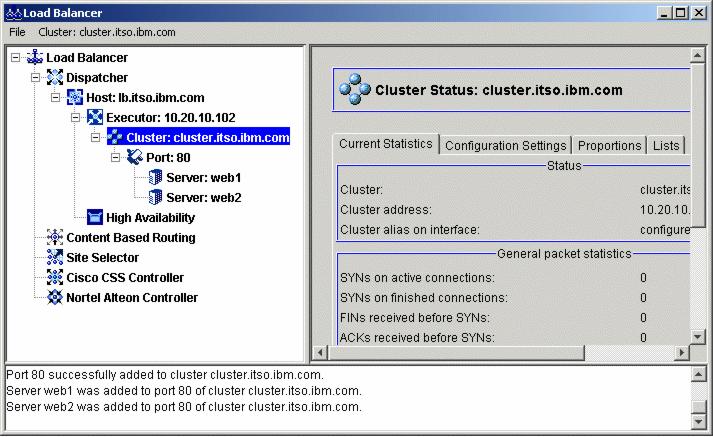Open the Proportions tab
The height and width of the screenshot is (437, 713).
pos(609,146)
